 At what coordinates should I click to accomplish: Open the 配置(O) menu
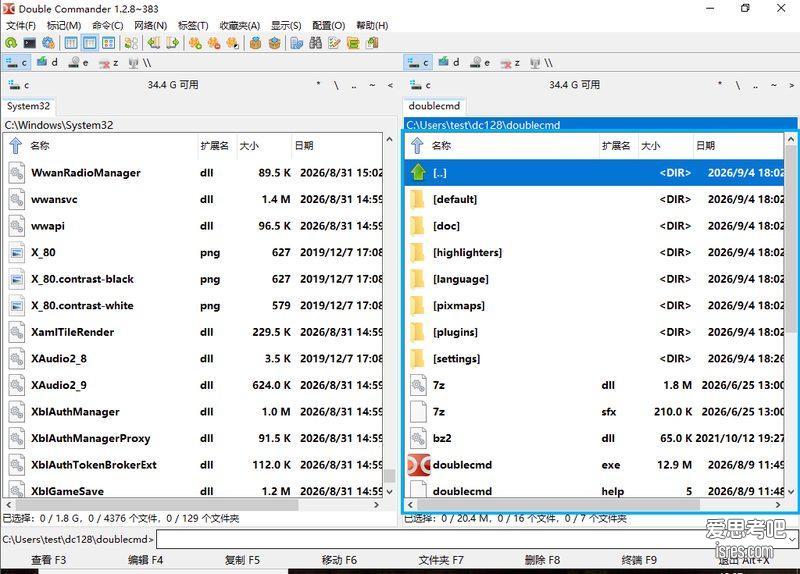click(x=329, y=26)
